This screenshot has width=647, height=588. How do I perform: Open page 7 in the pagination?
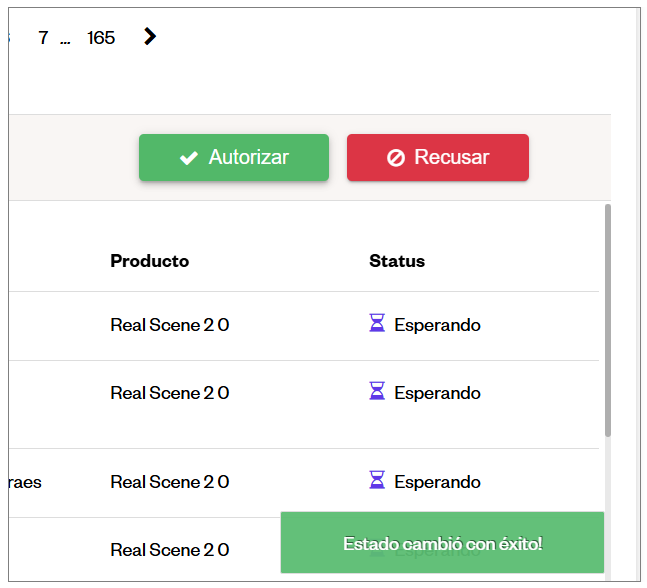click(x=43, y=38)
